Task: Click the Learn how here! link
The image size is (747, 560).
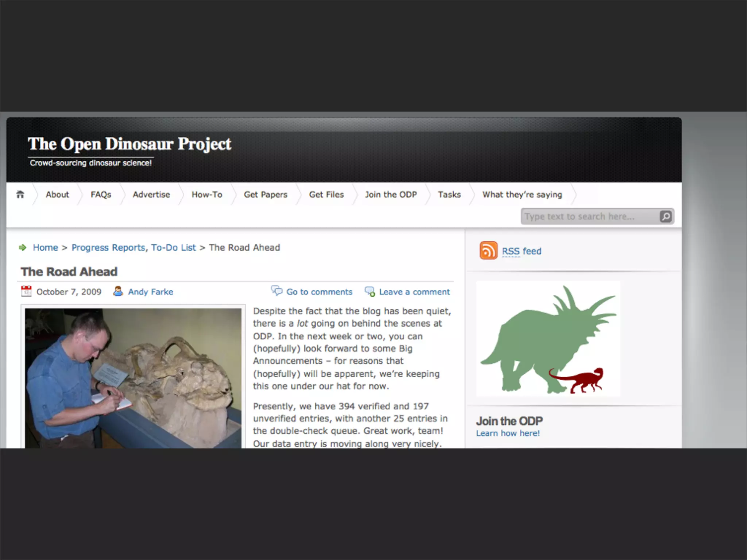Action: coord(508,433)
